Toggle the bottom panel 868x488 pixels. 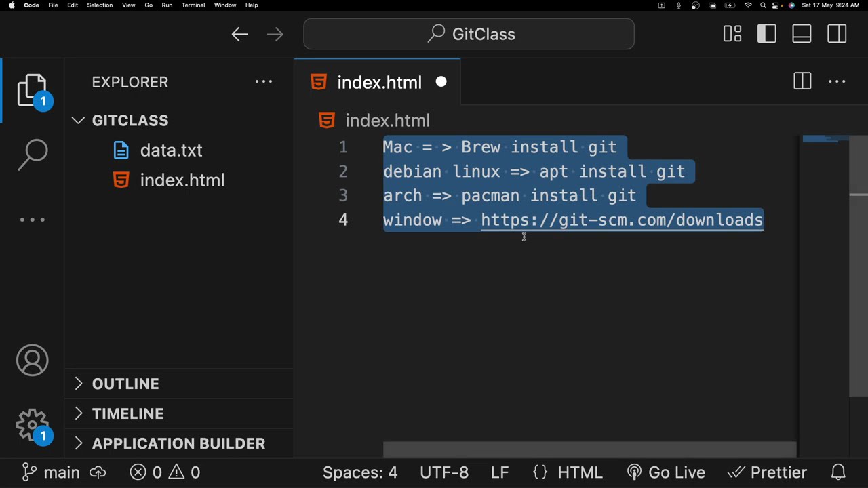pyautogui.click(x=802, y=34)
